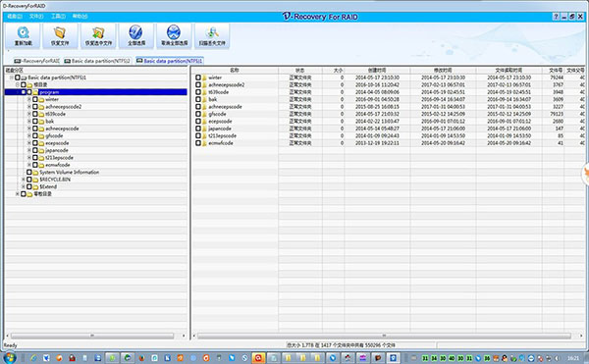The height and width of the screenshot is (364, 589).
Task: Click the program folder icon in tree
Action: coord(35,92)
